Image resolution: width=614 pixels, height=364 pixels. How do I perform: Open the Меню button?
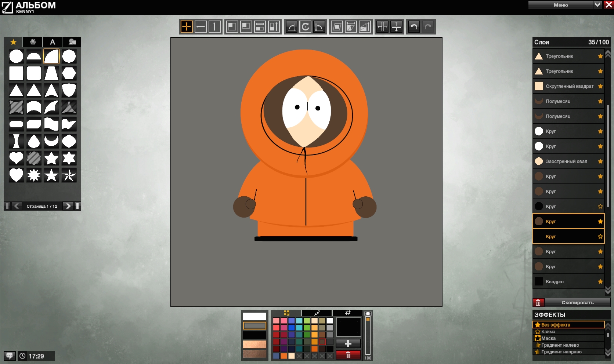pos(561,5)
